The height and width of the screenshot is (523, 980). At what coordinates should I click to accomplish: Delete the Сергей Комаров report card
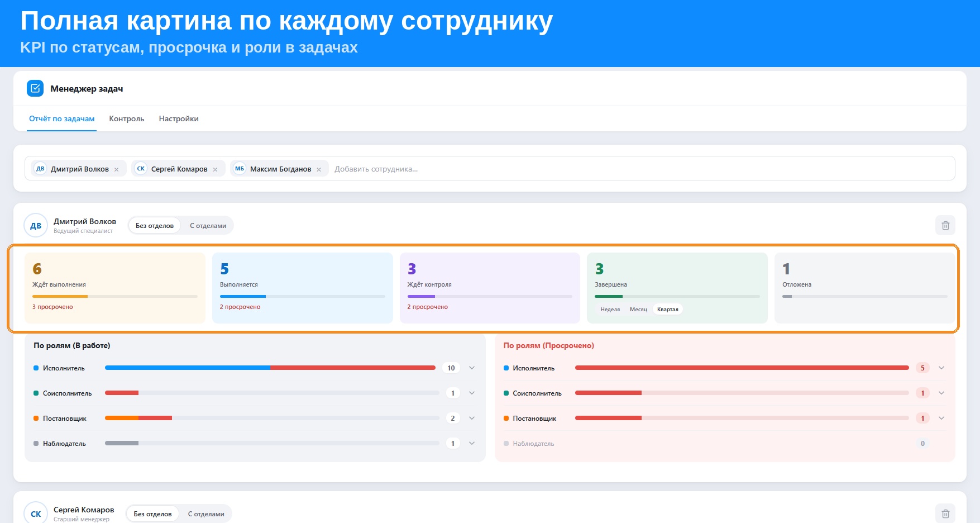pos(945,514)
